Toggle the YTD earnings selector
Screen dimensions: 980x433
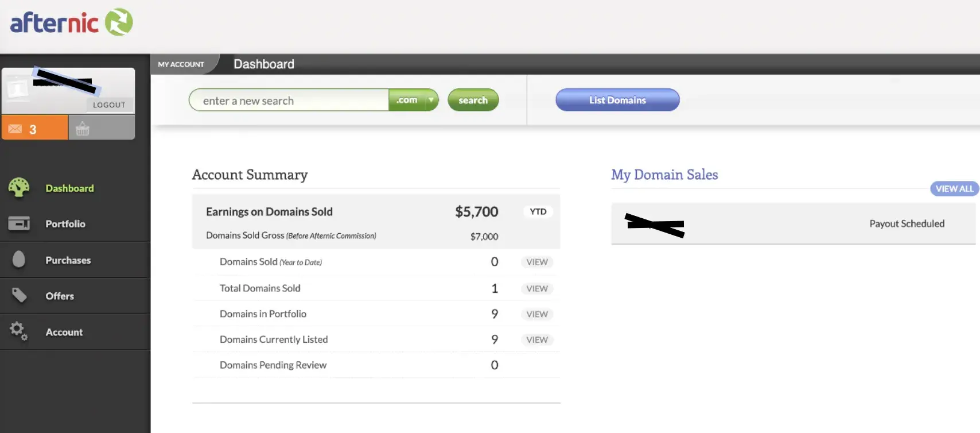click(538, 211)
